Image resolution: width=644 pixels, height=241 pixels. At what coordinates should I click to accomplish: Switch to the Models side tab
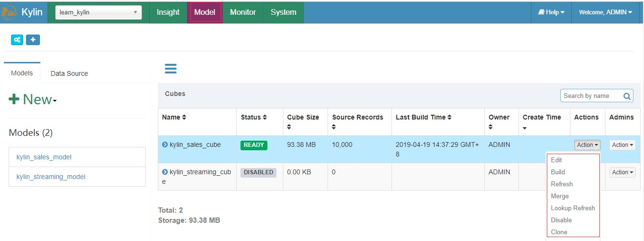(22, 73)
